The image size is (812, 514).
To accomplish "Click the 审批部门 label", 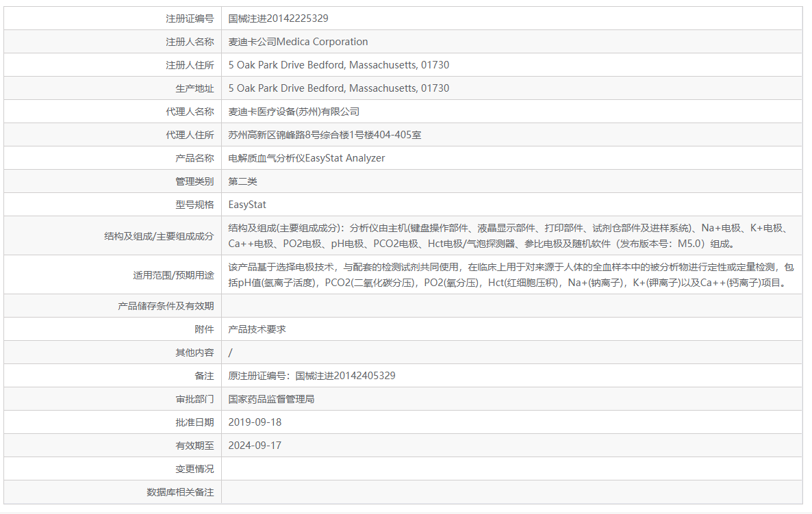I will click(194, 399).
